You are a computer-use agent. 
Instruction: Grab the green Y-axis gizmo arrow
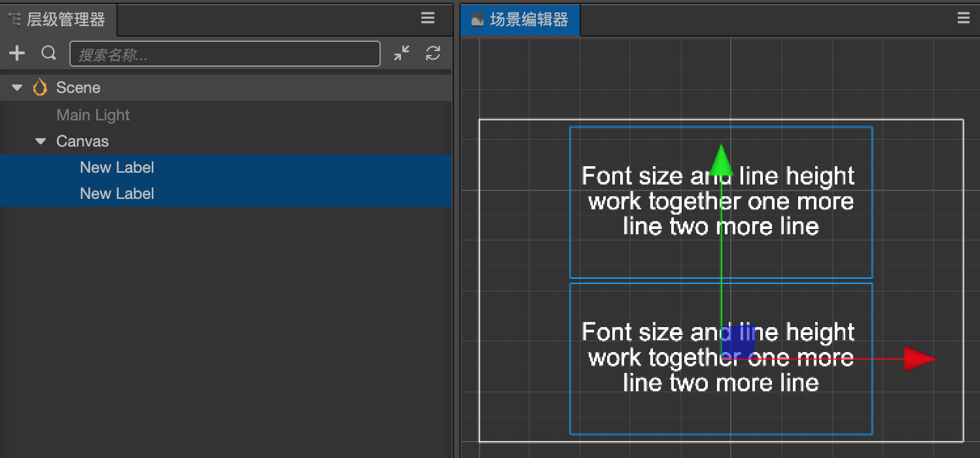click(720, 160)
